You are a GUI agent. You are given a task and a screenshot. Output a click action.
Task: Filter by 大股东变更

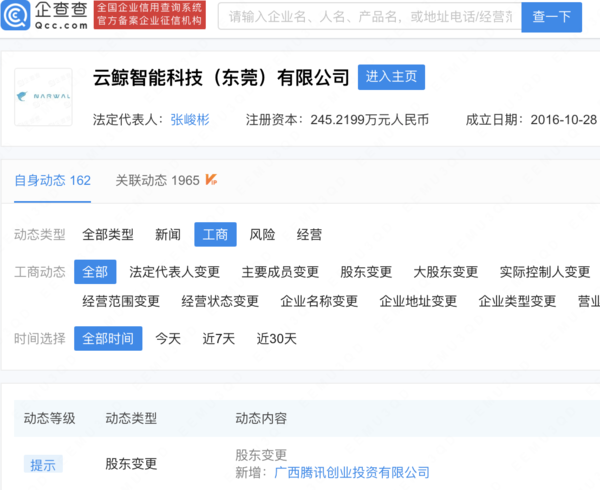coord(446,272)
